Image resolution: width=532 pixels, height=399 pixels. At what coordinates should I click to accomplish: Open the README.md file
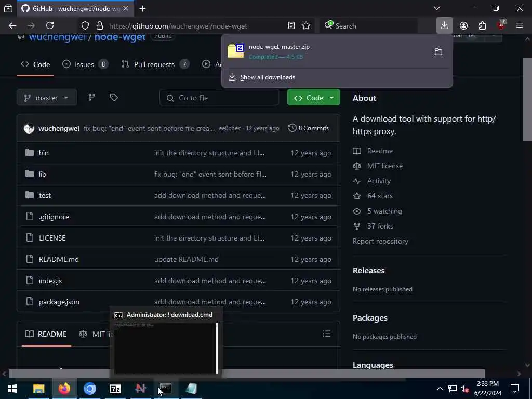click(x=59, y=260)
